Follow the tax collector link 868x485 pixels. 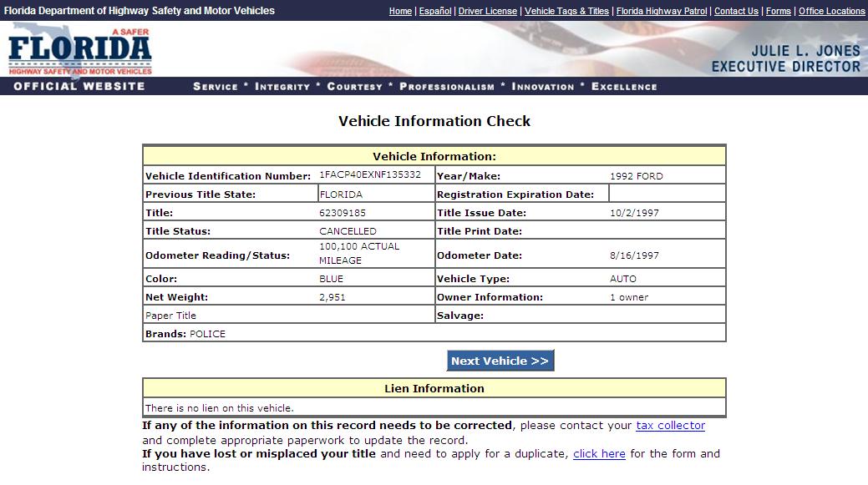[670, 426]
